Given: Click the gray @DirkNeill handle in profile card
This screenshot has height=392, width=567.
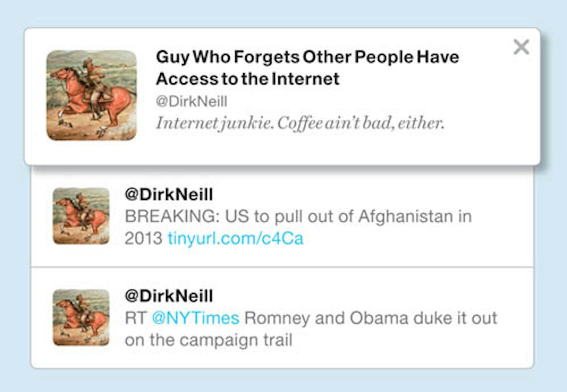Looking at the screenshot, I should click(192, 101).
